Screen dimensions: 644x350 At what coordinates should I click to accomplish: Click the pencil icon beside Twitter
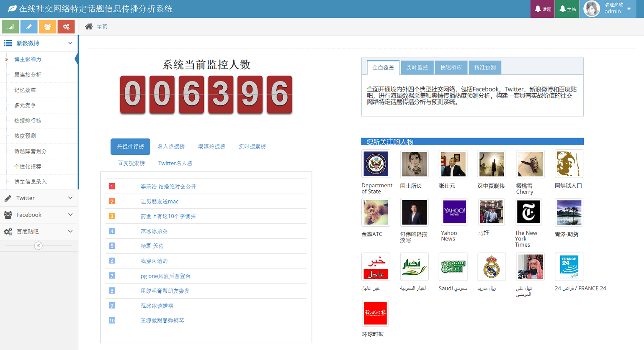pyautogui.click(x=8, y=198)
